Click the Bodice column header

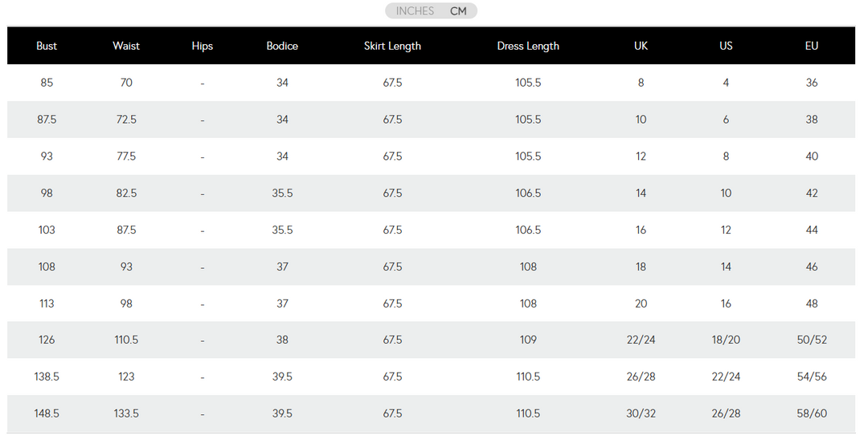[x=282, y=46]
